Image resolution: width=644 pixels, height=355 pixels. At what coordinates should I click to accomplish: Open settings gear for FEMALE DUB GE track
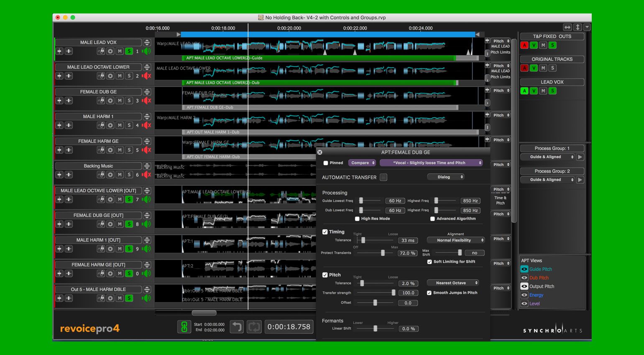(x=110, y=101)
